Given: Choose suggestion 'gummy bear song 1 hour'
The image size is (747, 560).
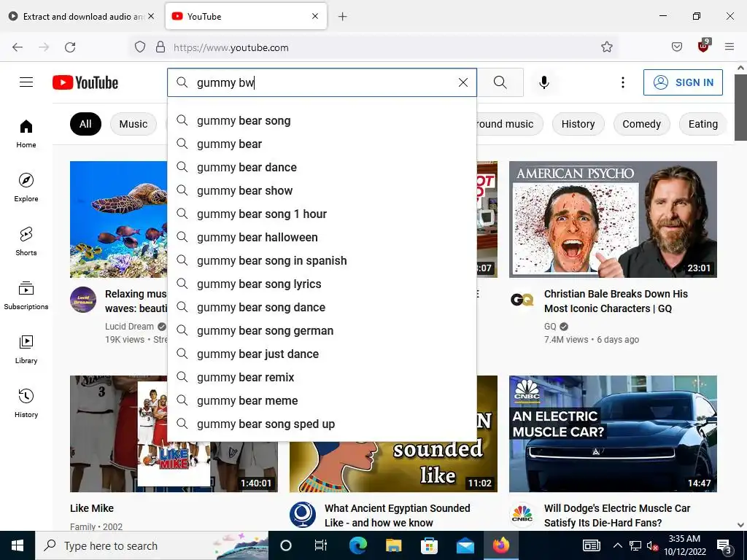Looking at the screenshot, I should [x=322, y=214].
